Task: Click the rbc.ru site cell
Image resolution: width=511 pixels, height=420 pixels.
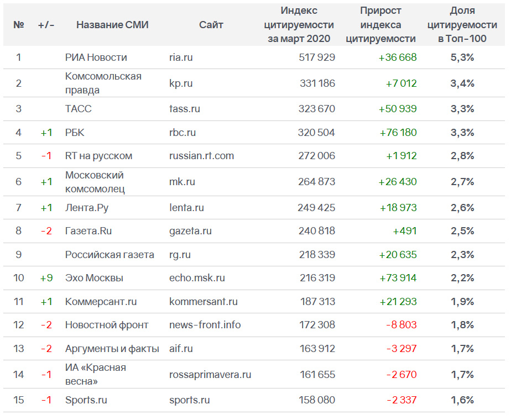Action: [182, 133]
